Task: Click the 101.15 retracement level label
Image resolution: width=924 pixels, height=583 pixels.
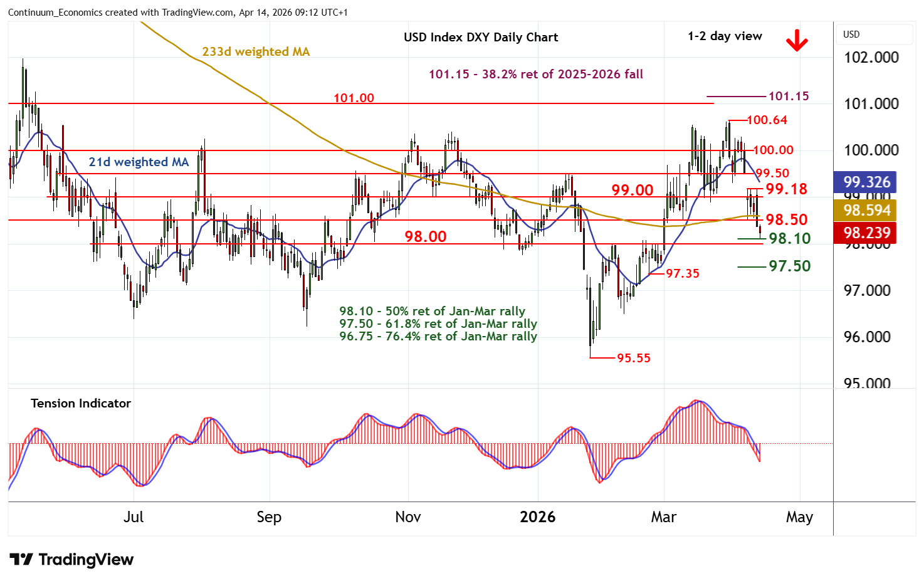Action: (788, 96)
